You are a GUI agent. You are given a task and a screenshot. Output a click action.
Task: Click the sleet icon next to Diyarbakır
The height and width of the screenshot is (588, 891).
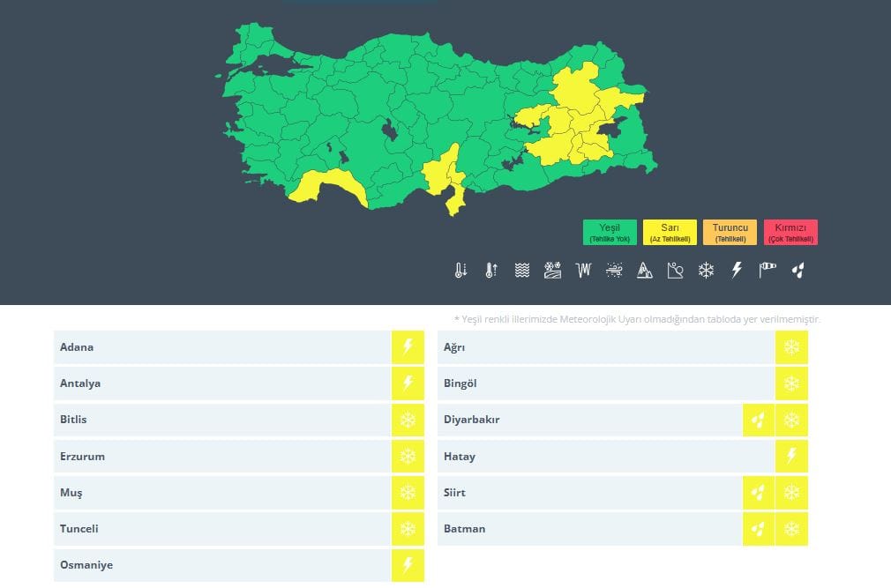click(x=760, y=420)
